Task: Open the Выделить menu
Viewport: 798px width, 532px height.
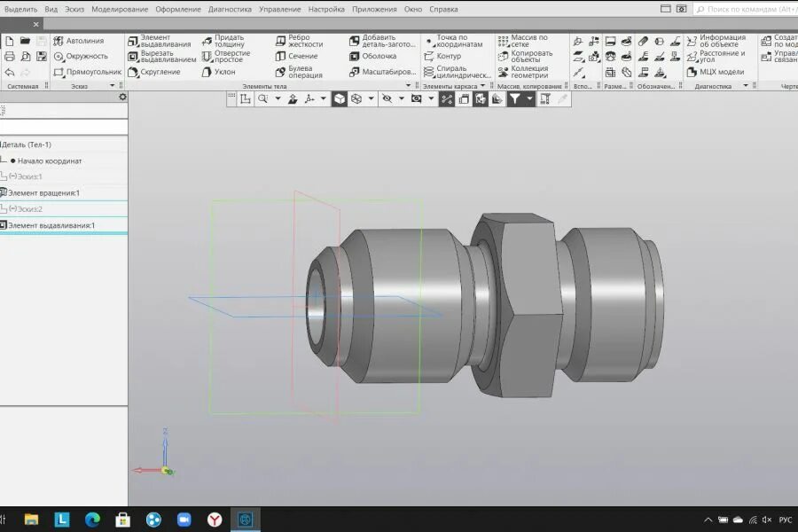Action: point(21,9)
